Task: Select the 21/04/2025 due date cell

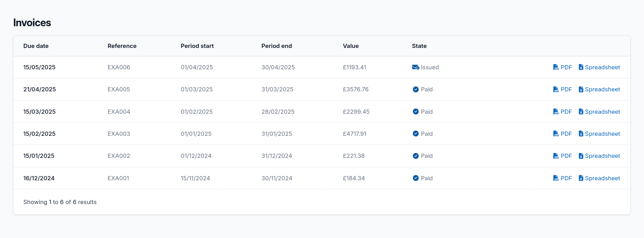Action: [x=39, y=90]
